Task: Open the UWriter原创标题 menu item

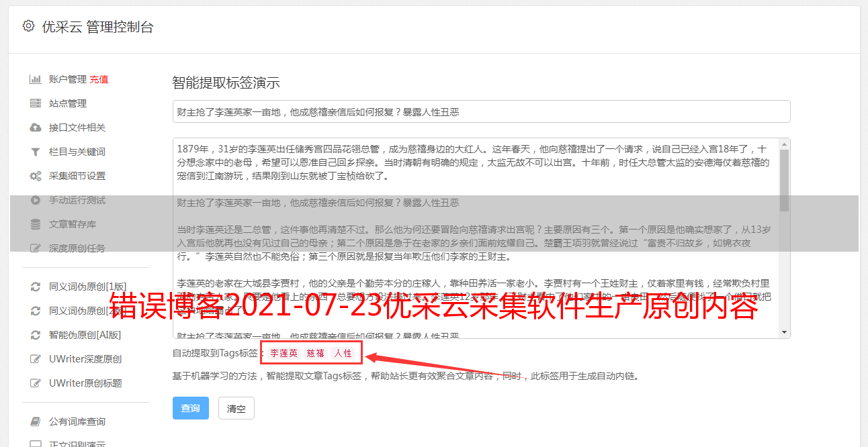Action: pyautogui.click(x=85, y=383)
